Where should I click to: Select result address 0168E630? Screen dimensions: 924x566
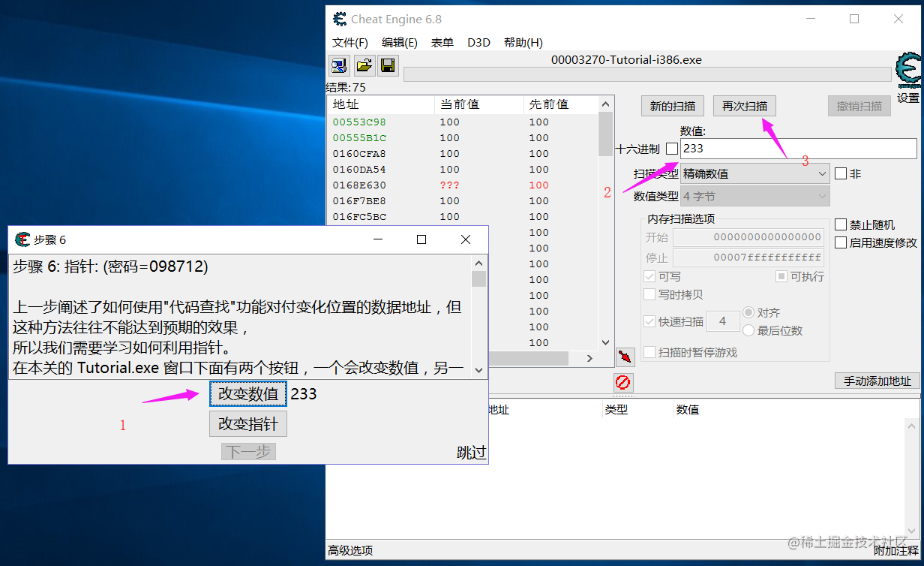(x=359, y=185)
